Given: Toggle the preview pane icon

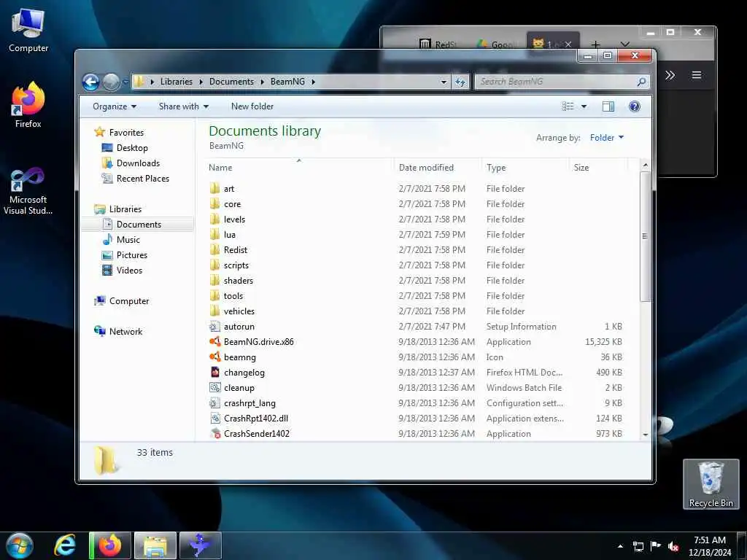Looking at the screenshot, I should (x=608, y=106).
